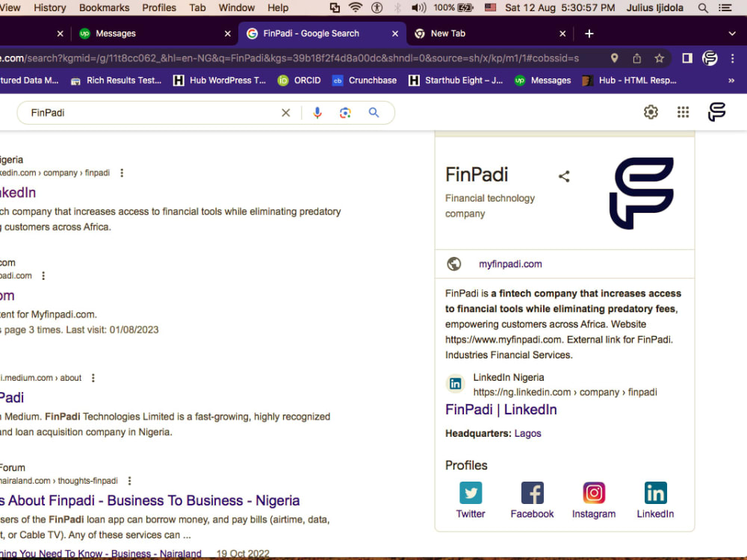Click Julius Ijidola user name in menu bar

click(654, 7)
